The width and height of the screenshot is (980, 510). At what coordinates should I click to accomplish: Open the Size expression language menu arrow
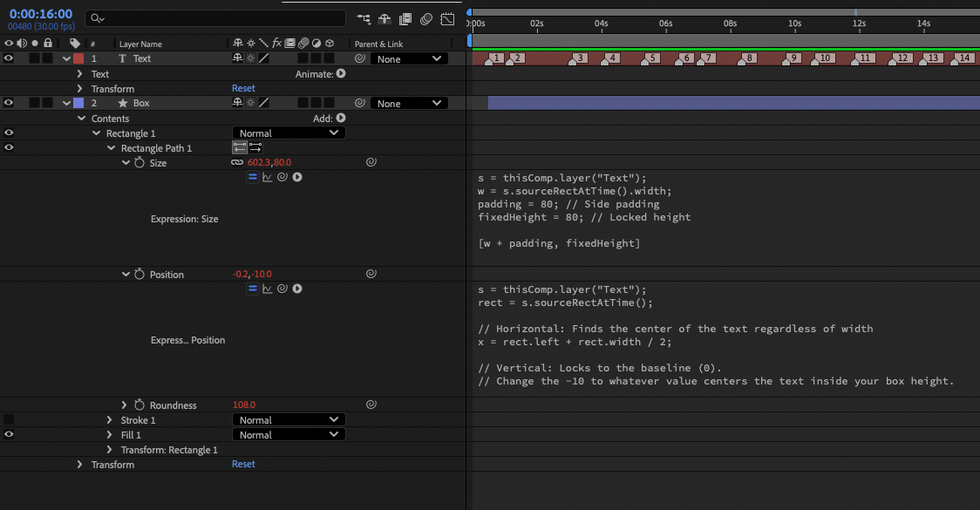297,177
